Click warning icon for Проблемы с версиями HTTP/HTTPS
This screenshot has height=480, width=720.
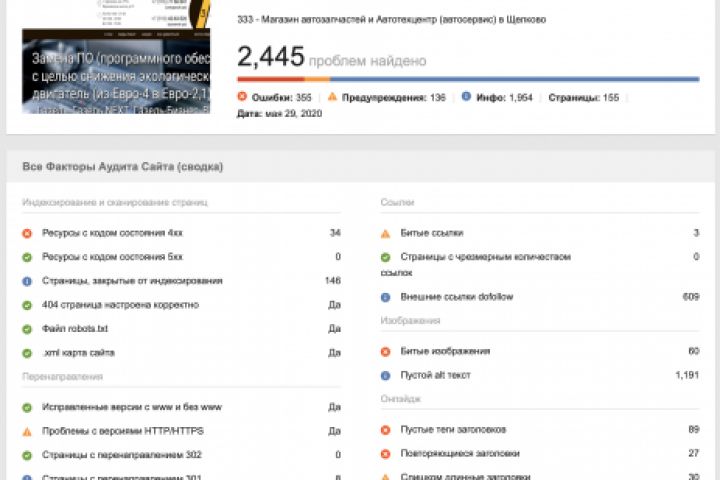point(27,432)
